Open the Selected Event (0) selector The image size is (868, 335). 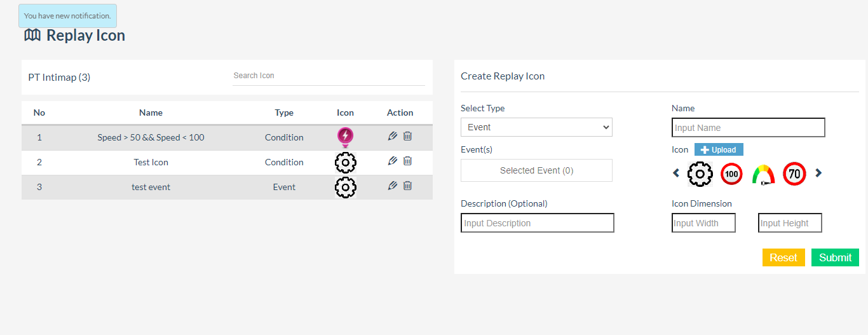[x=536, y=170]
